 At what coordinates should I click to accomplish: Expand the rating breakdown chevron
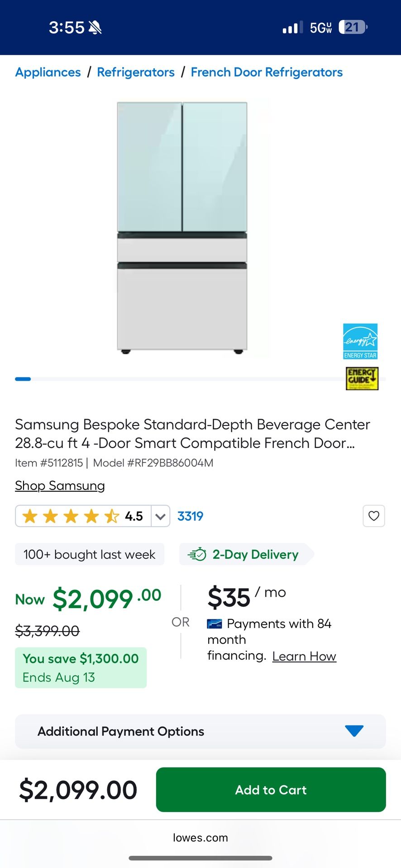(160, 516)
